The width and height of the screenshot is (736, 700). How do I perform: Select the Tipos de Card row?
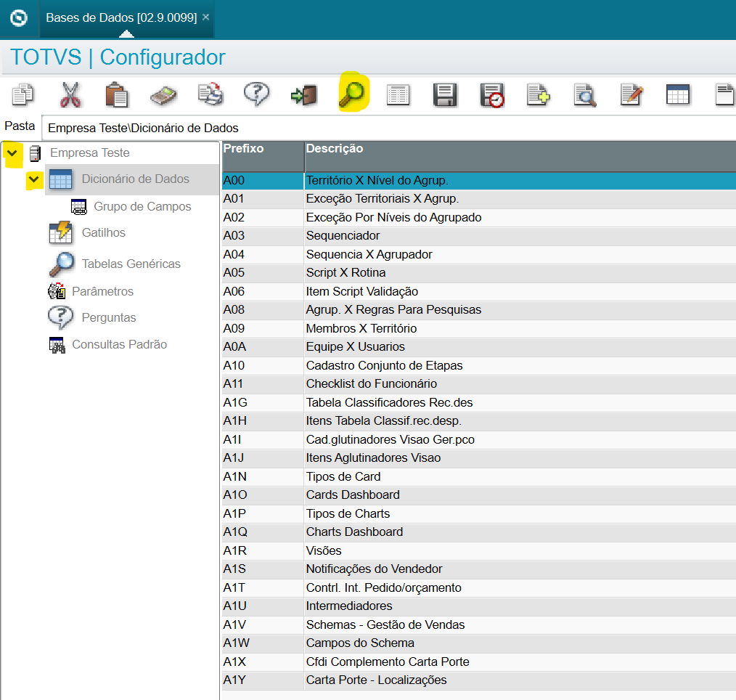coord(479,477)
